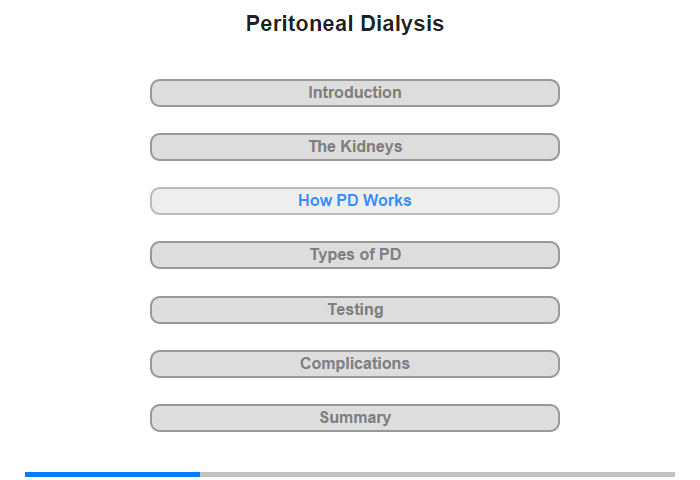Viewport: 700px width, 480px height.
Task: Open the Introduction section
Action: (354, 93)
